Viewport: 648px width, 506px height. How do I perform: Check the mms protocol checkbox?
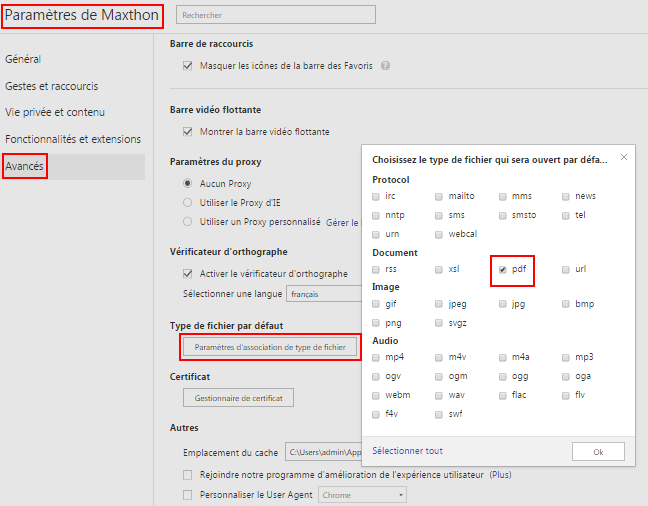point(503,196)
